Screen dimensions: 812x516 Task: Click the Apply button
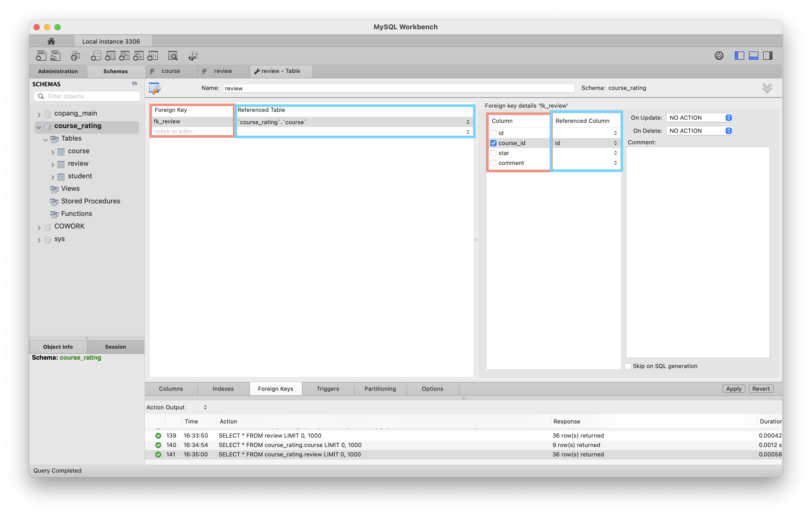(734, 389)
